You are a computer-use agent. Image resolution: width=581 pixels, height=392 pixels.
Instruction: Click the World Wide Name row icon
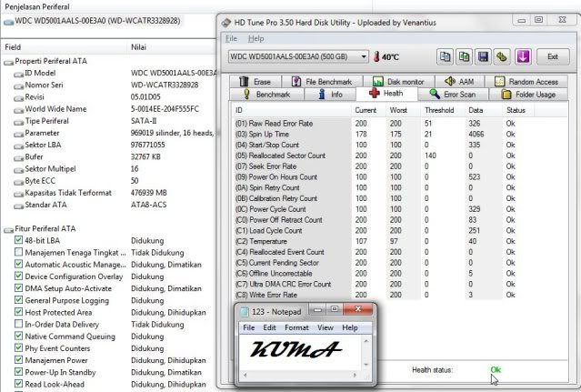click(18, 110)
